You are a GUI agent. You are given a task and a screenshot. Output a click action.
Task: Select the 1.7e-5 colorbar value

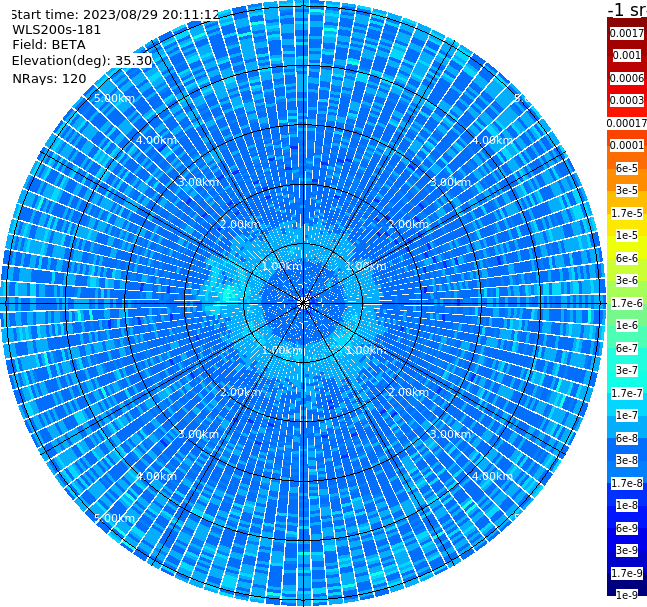coord(627,213)
